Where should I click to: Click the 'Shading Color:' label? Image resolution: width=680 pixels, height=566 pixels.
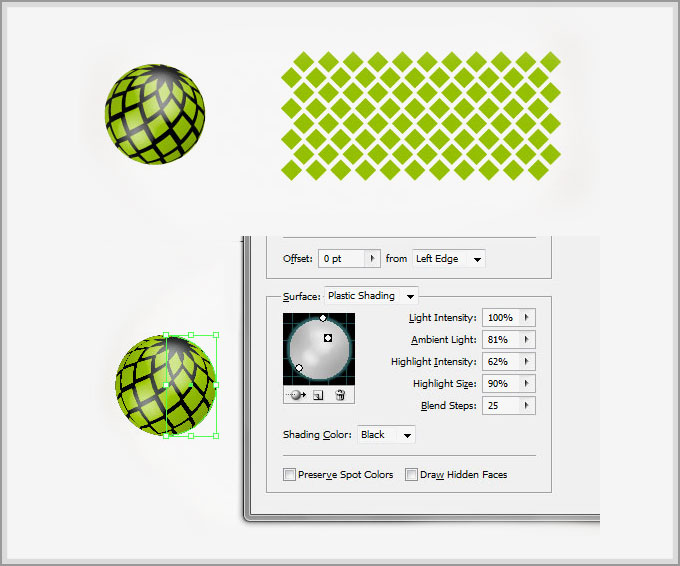[x=317, y=435]
